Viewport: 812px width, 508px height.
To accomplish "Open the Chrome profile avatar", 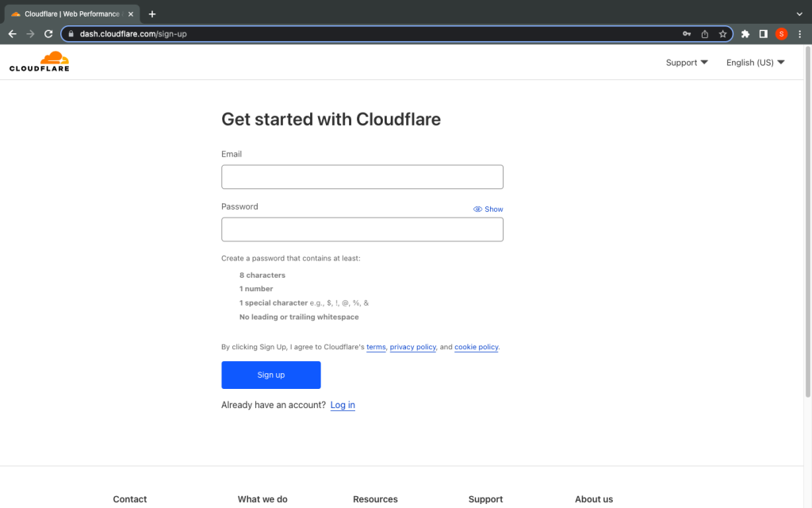I will pyautogui.click(x=781, y=34).
